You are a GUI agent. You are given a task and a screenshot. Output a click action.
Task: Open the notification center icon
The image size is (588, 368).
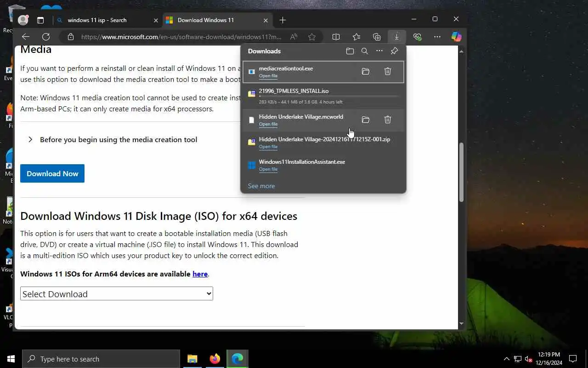click(x=573, y=359)
